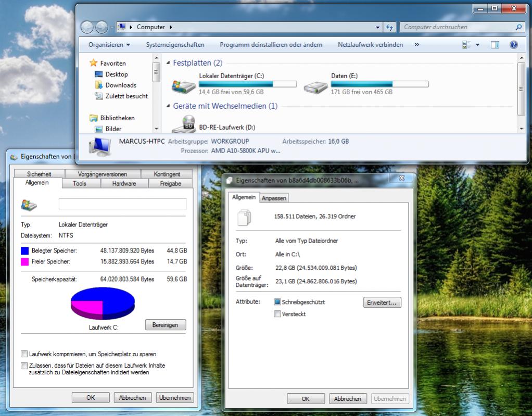532x416 pixels.
Task: Open the Explorer help icon
Action: pyautogui.click(x=514, y=45)
